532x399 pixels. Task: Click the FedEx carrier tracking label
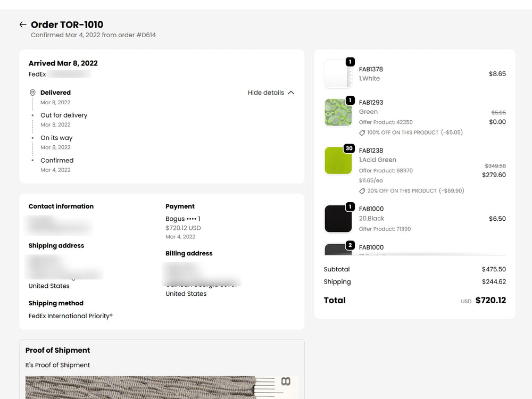coord(37,74)
